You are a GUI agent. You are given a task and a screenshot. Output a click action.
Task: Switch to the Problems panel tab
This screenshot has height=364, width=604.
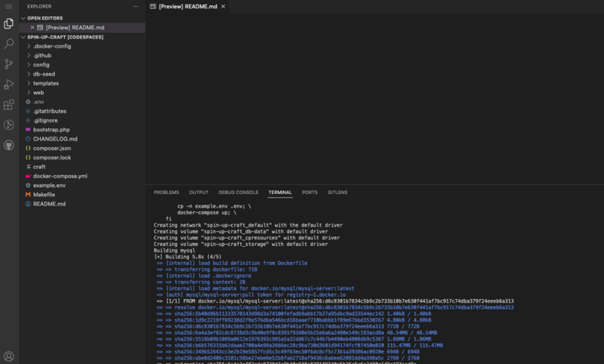pyautogui.click(x=166, y=193)
